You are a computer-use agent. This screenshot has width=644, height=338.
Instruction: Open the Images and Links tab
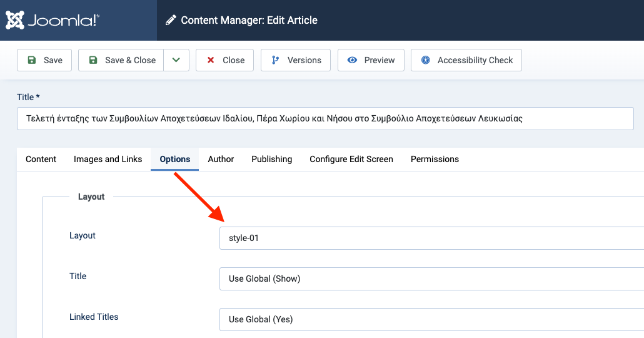(108, 159)
